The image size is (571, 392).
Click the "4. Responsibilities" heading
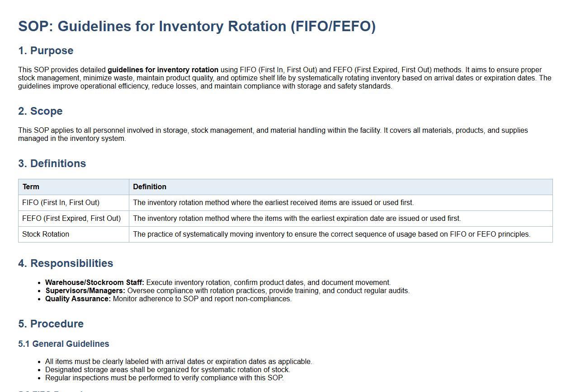pyautogui.click(x=66, y=263)
